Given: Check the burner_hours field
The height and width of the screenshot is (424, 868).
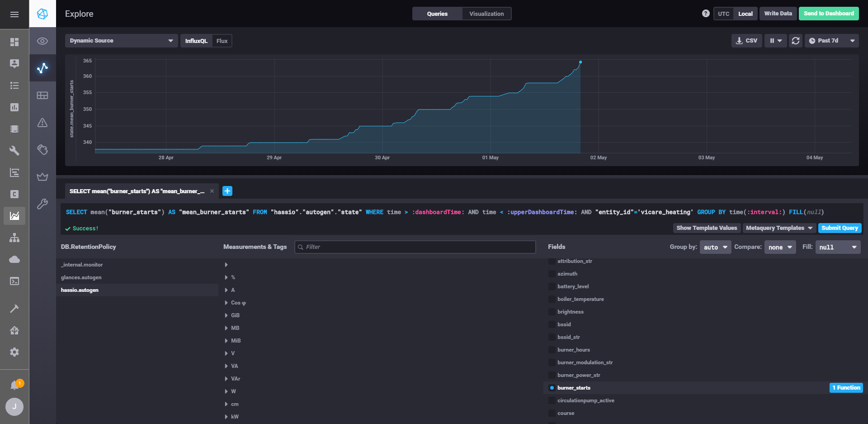Looking at the screenshot, I should pyautogui.click(x=552, y=350).
